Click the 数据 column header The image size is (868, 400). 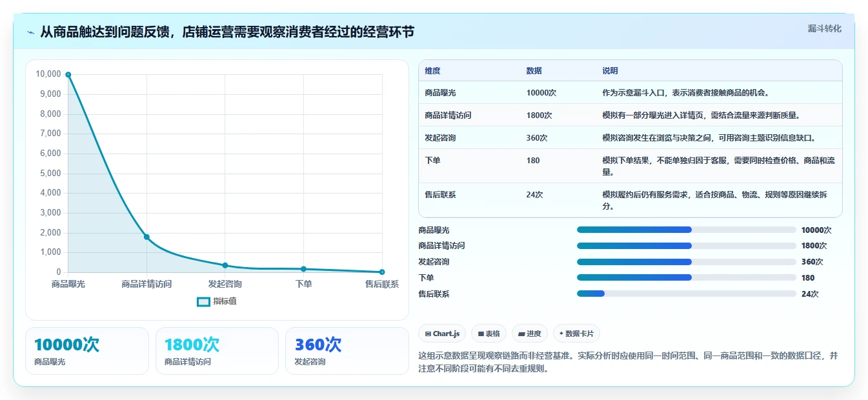pos(534,71)
